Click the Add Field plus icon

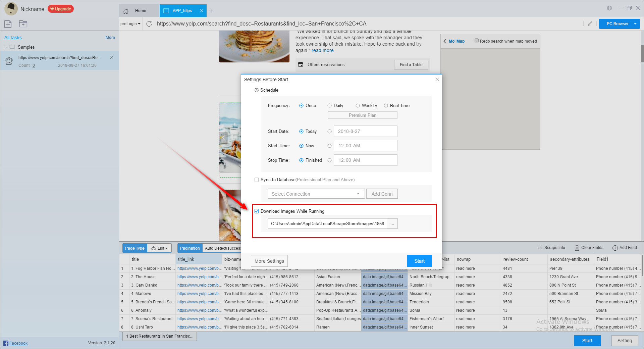[x=615, y=248]
